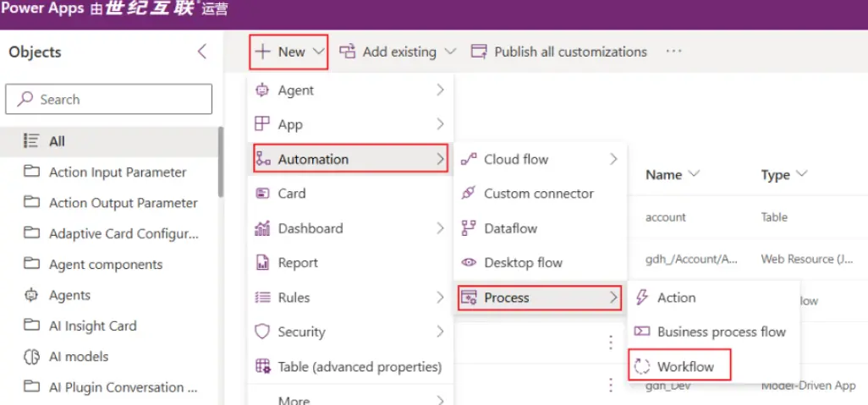Screen dimensions: 868x405
Task: Collapse the Objects panel with chevron
Action: tap(201, 52)
